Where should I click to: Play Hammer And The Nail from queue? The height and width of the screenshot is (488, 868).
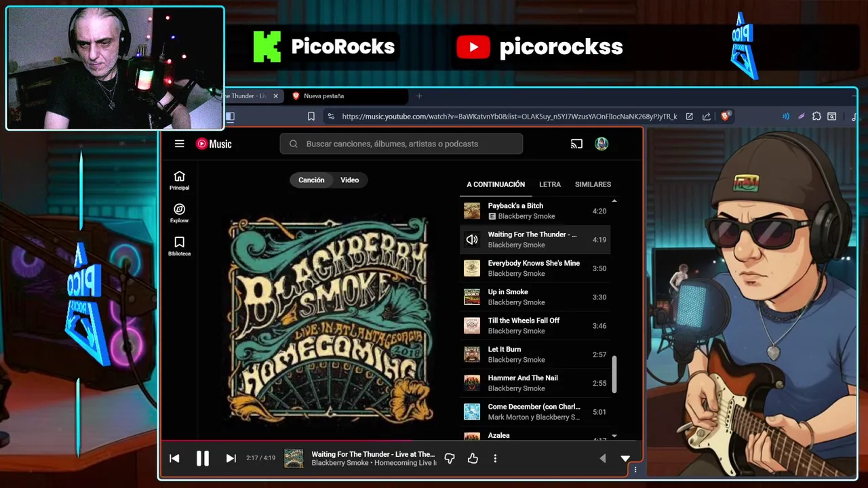535,383
